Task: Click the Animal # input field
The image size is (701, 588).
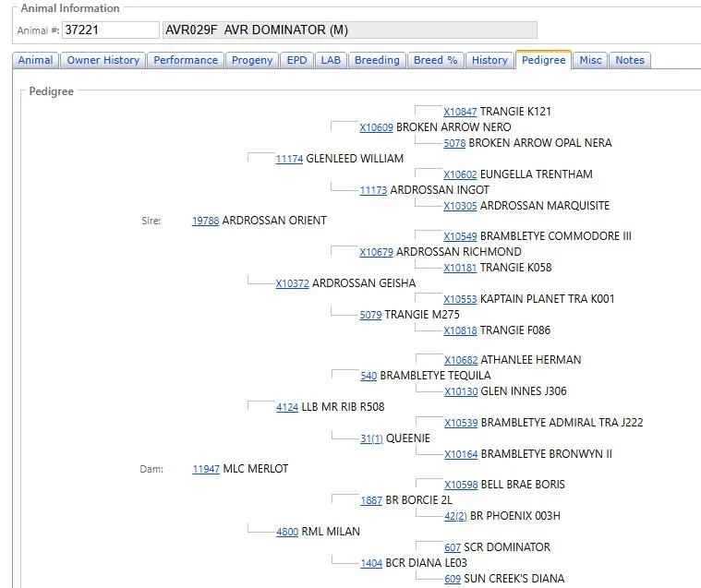Action: (110, 30)
